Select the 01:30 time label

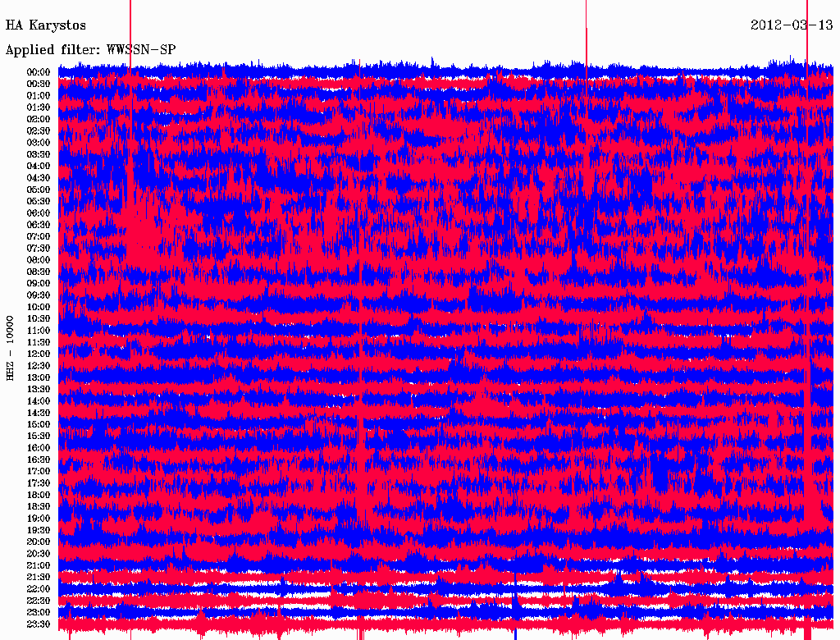[39, 107]
